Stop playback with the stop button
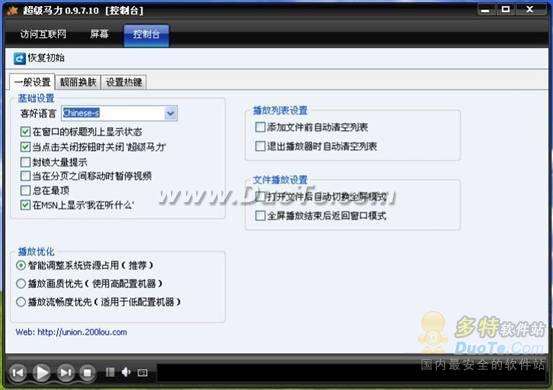Screen dimensions: 553x390 87,373
